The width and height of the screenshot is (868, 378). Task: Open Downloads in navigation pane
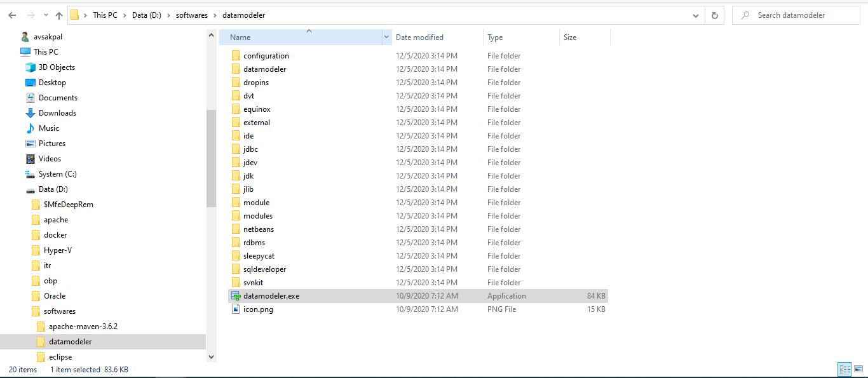pos(57,113)
